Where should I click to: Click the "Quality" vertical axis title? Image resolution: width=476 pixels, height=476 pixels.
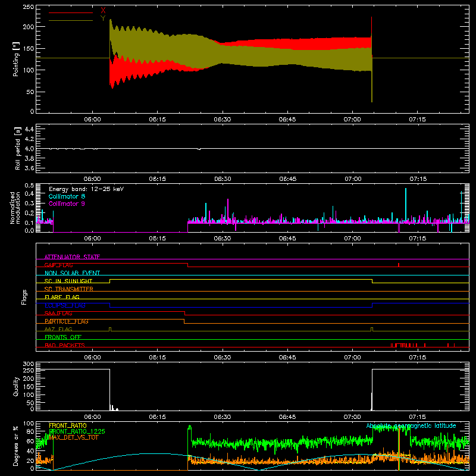16,386
